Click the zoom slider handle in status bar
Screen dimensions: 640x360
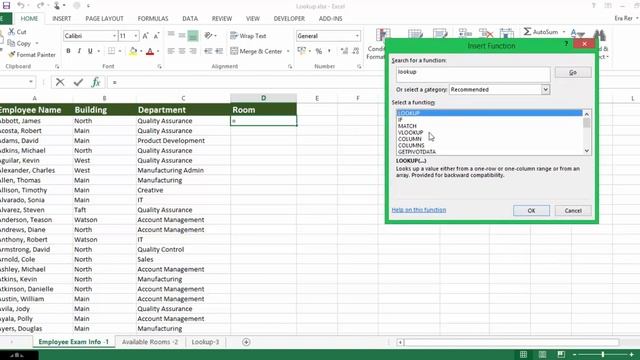point(602,355)
